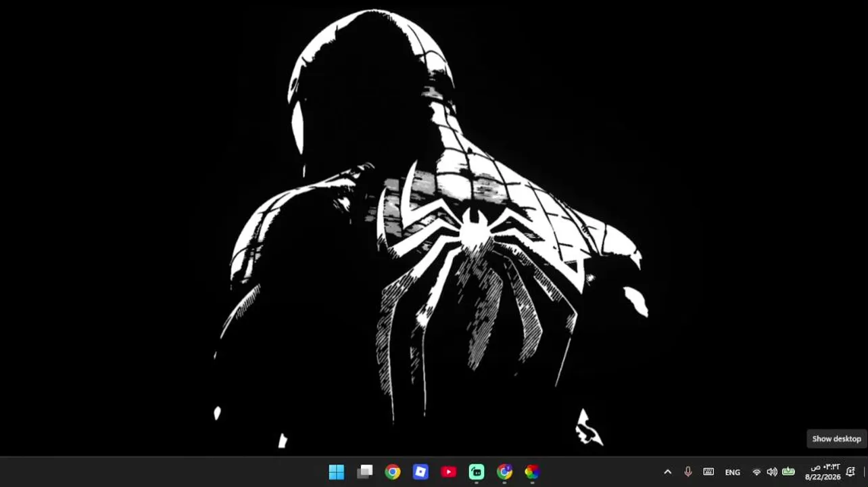Show hidden system tray icons
Viewport: 868px width, 487px height.
[x=668, y=472]
